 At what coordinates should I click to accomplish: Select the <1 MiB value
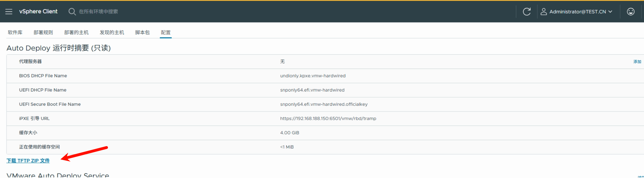287,147
